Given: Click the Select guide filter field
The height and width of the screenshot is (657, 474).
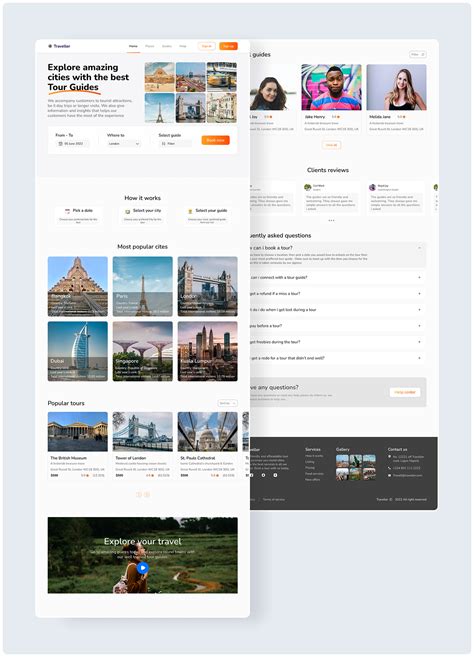Looking at the screenshot, I should click(x=175, y=143).
